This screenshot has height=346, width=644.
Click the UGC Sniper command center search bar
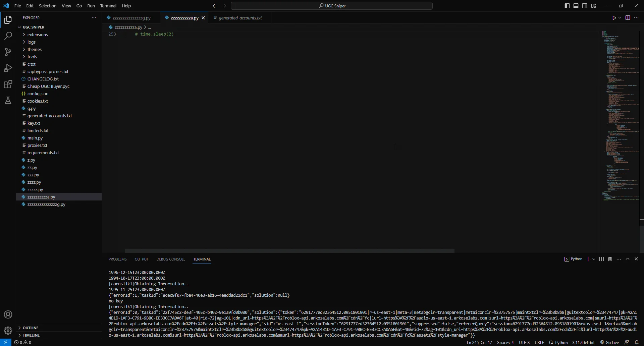332,6
